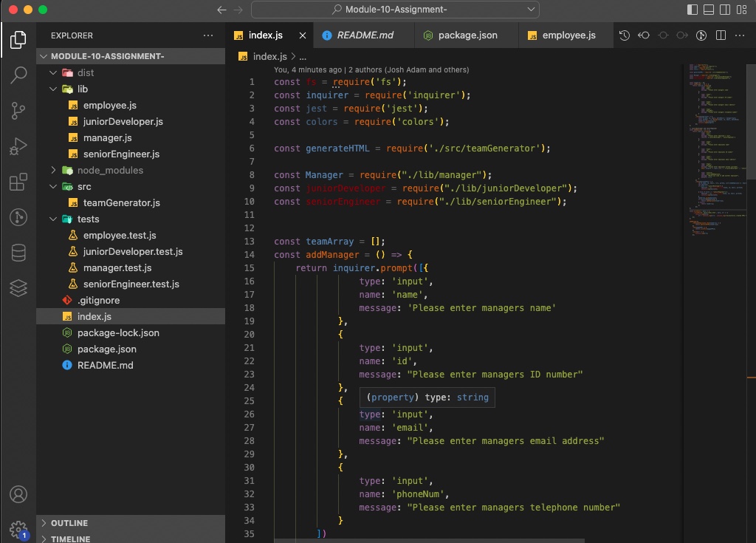Click the toggle file blame circle icon
Viewport: 756px width, 543px height.
point(663,35)
